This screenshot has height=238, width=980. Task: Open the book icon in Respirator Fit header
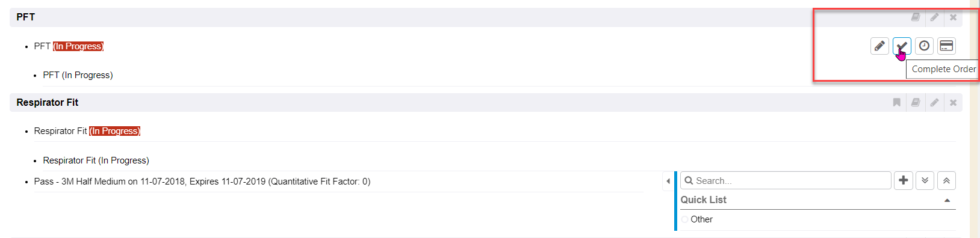tap(916, 103)
